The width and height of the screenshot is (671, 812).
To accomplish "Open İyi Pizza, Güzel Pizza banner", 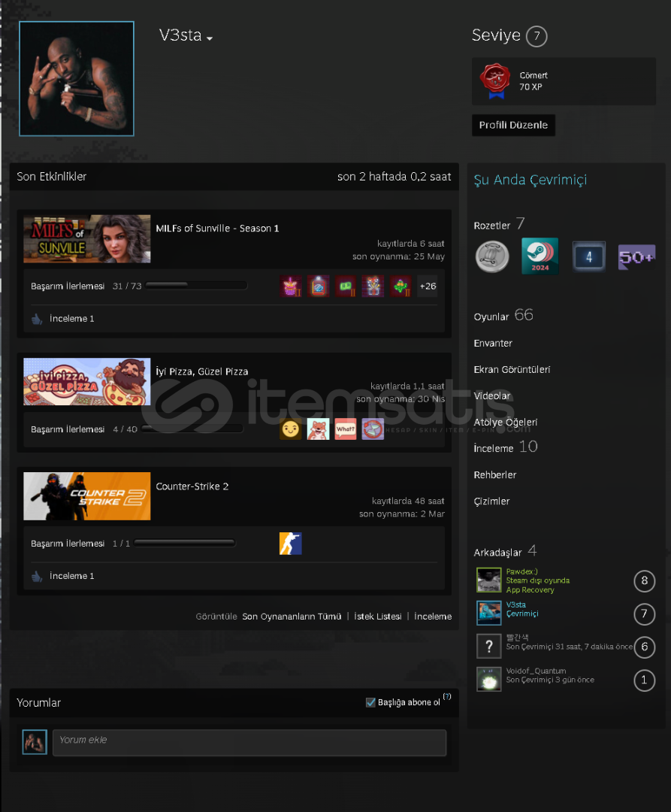I will click(x=87, y=382).
